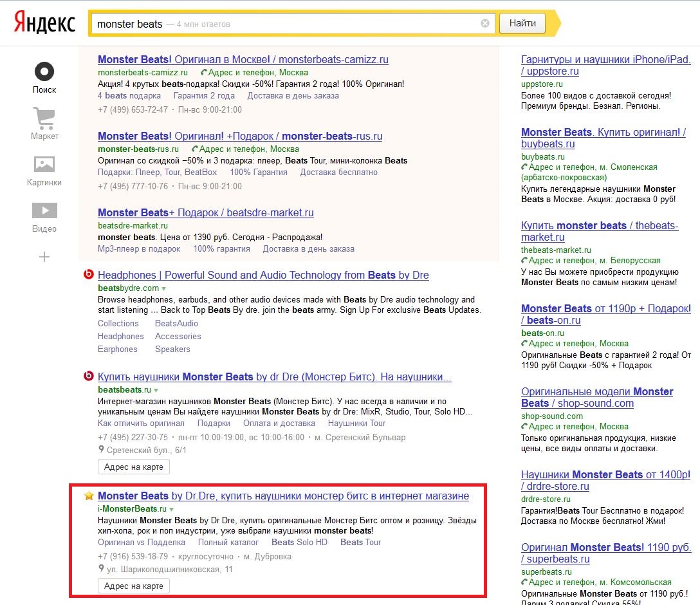The width and height of the screenshot is (700, 605).
Task: Open the Accessories sitelink
Action: pos(178,336)
